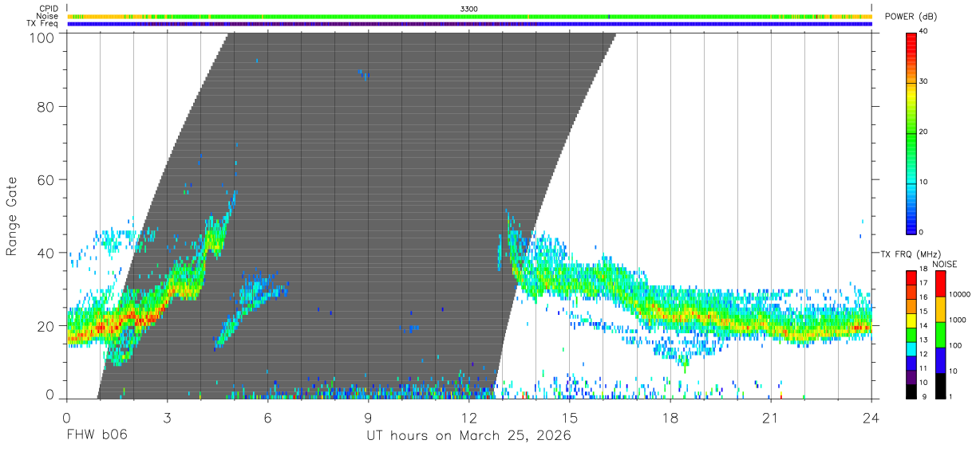980x452 pixels.
Task: Select the Noise strip along the top
Action: tap(469, 16)
